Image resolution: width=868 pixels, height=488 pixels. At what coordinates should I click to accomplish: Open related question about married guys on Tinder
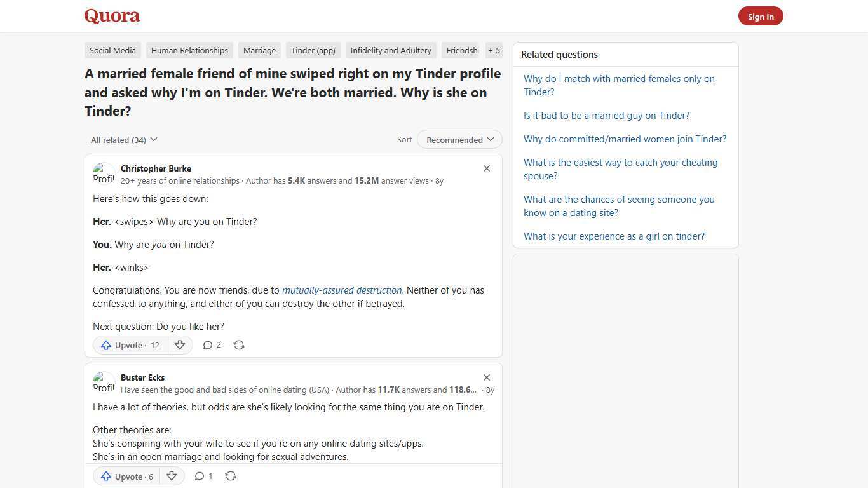tap(606, 115)
